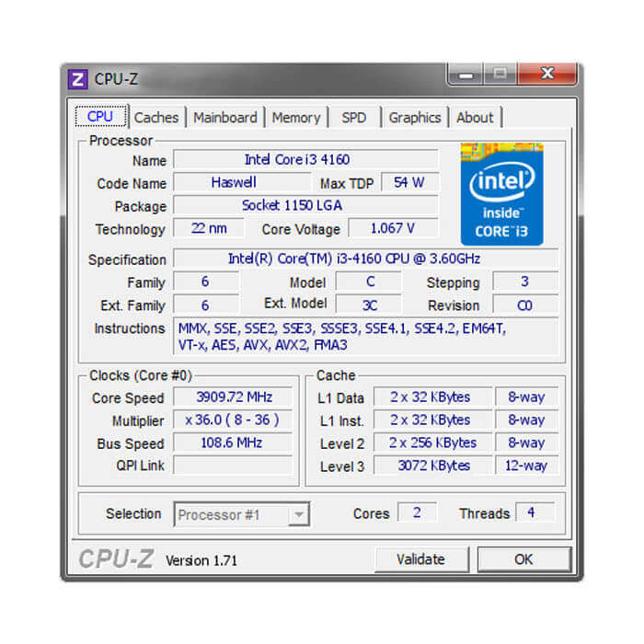
Task: Go to the Memory tab
Action: coord(296,118)
